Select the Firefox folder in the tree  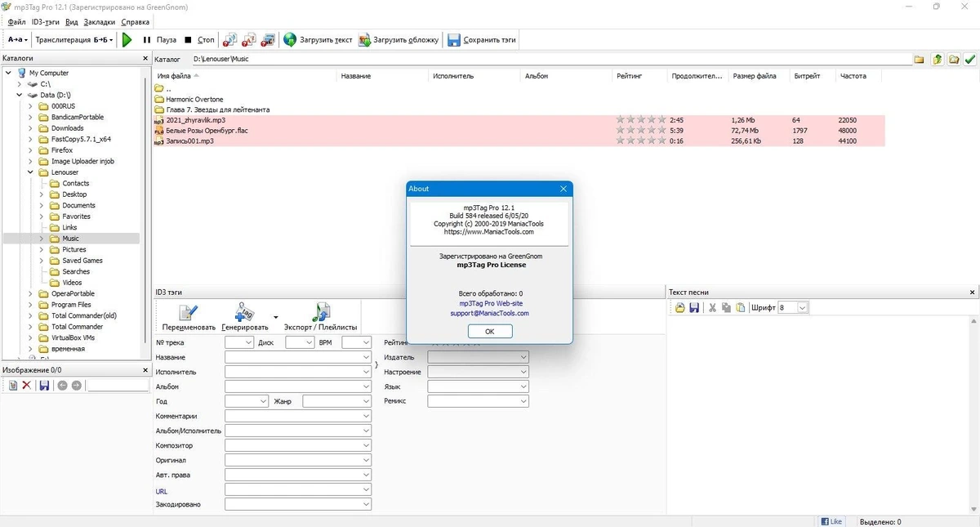62,150
